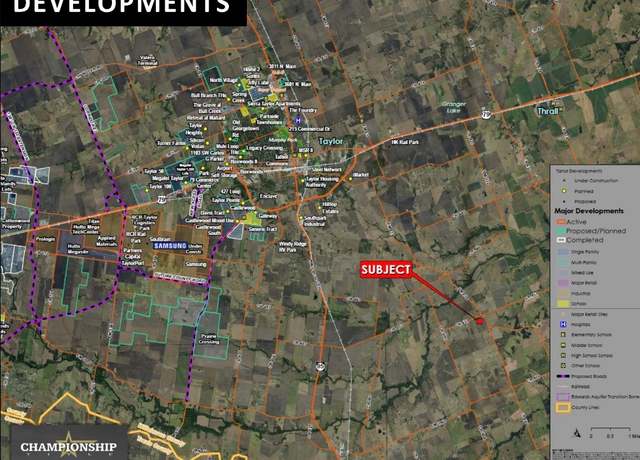Click the Taylor 100 label

(160, 186)
